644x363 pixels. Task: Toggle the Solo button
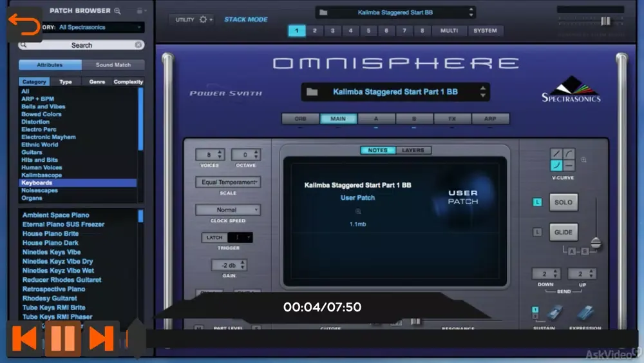(x=563, y=202)
